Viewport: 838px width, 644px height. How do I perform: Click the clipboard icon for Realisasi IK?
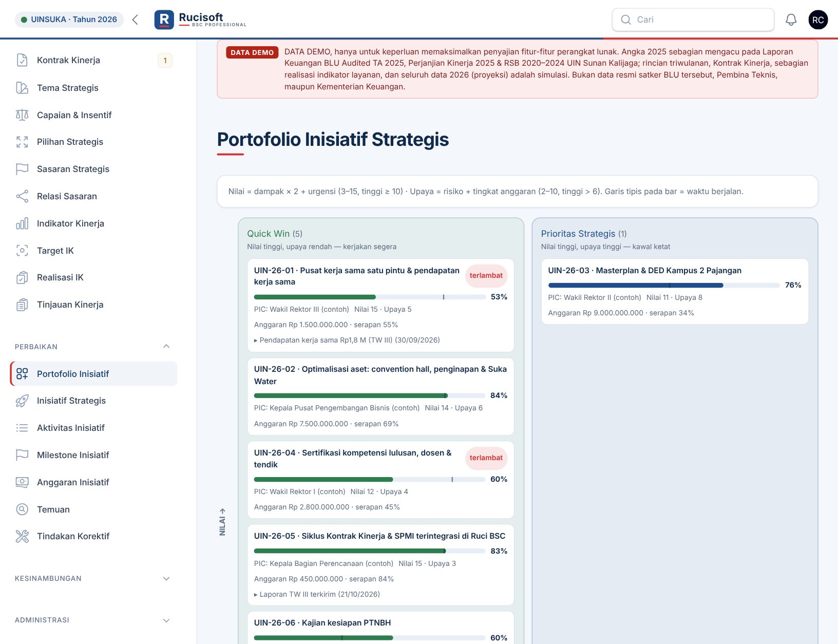click(22, 277)
